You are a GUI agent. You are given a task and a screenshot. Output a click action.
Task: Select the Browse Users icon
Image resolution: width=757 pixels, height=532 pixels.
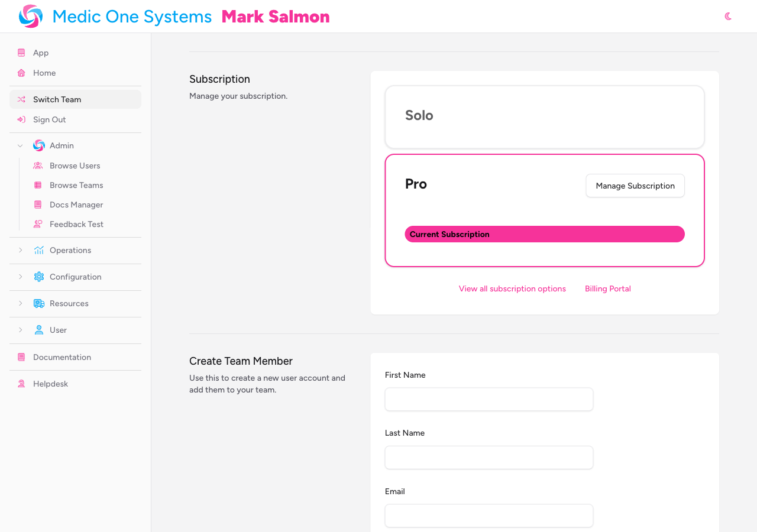pos(37,166)
